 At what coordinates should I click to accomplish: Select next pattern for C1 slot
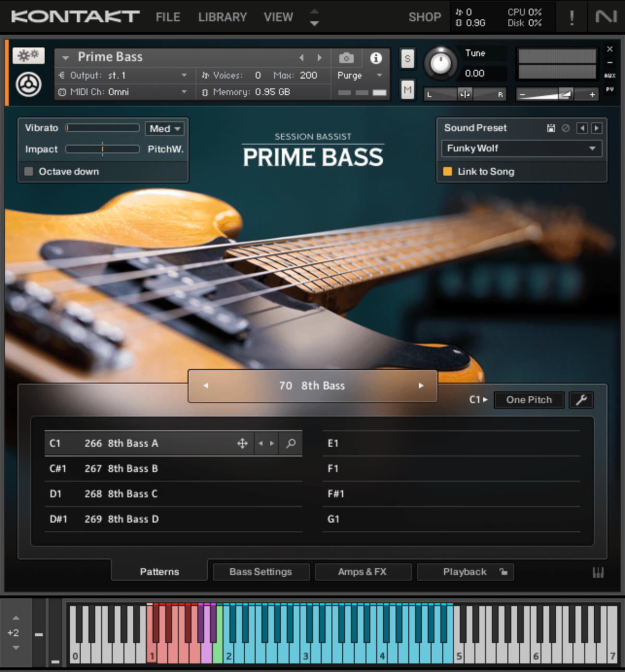(x=272, y=443)
